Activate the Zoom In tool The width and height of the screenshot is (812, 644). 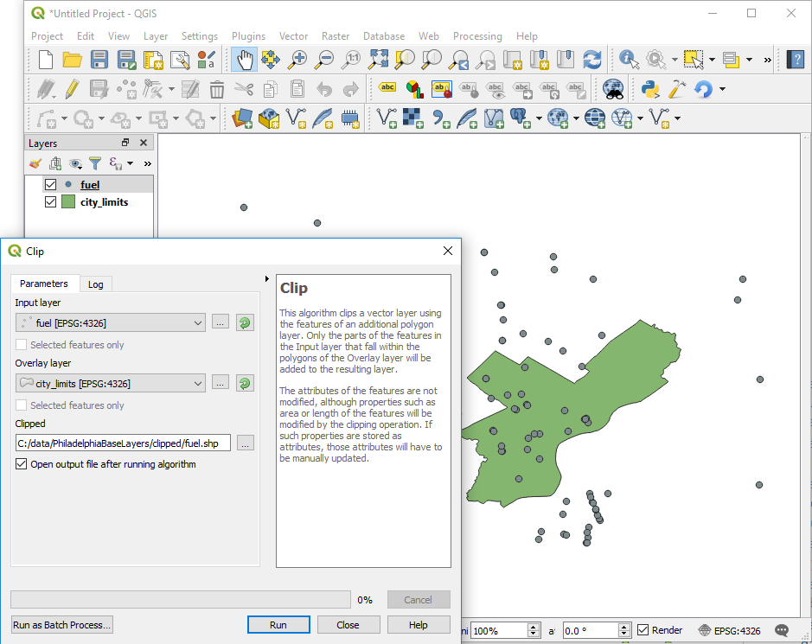pyautogui.click(x=298, y=60)
